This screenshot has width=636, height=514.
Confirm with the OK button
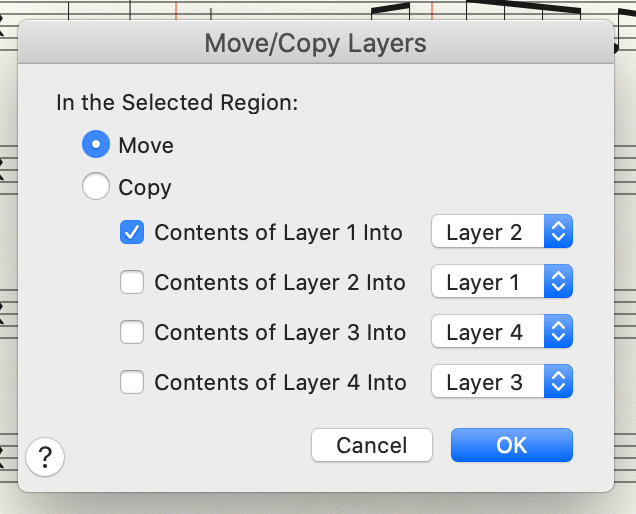click(512, 445)
